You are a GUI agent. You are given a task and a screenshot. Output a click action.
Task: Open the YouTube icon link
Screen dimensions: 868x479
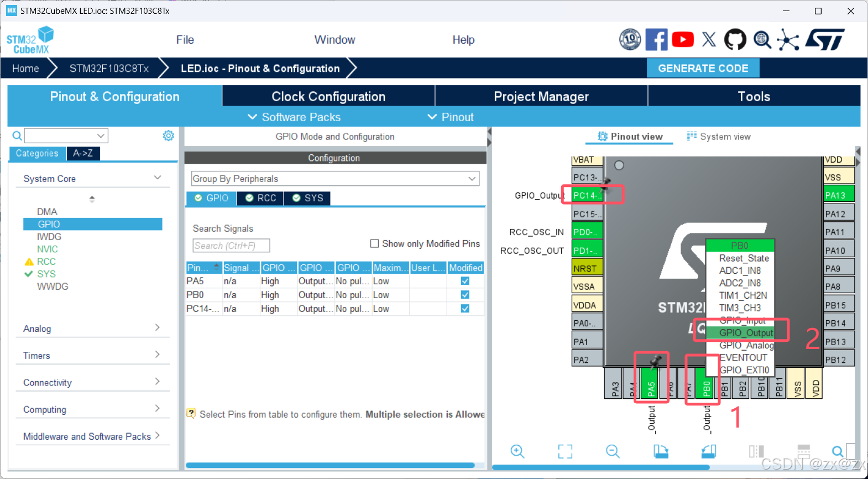coord(683,39)
